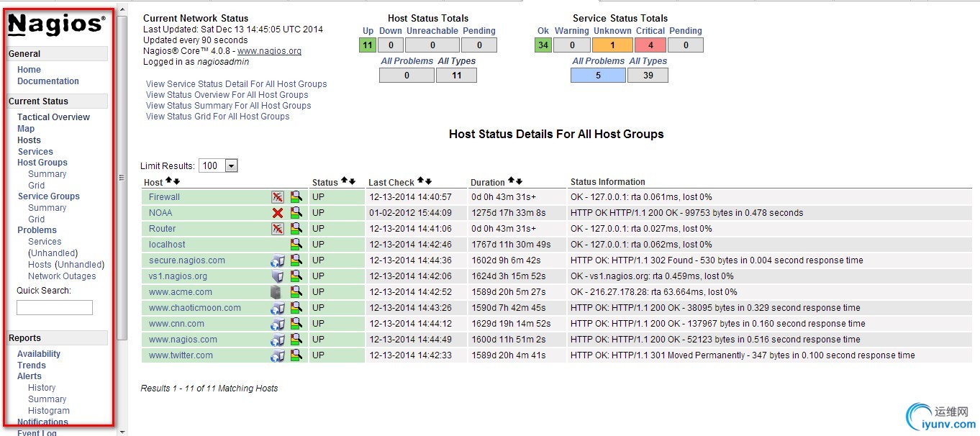Click the Unknown services count 1

click(x=612, y=45)
